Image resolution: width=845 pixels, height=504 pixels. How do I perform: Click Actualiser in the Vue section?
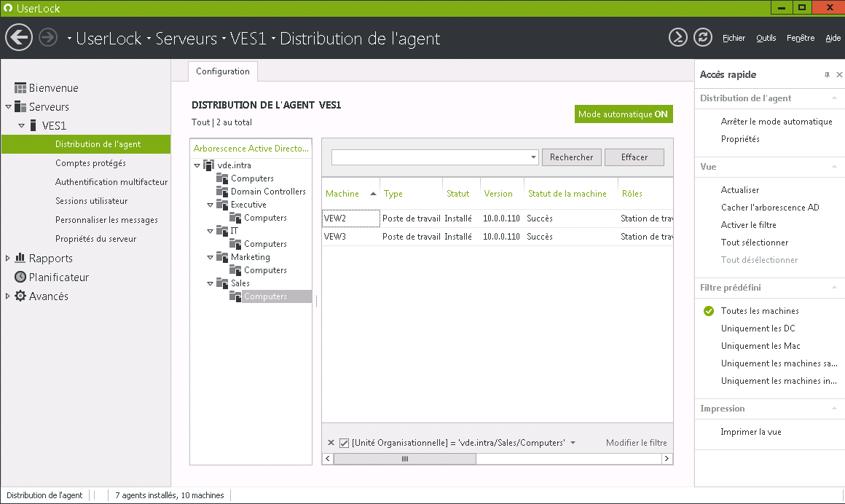click(740, 190)
